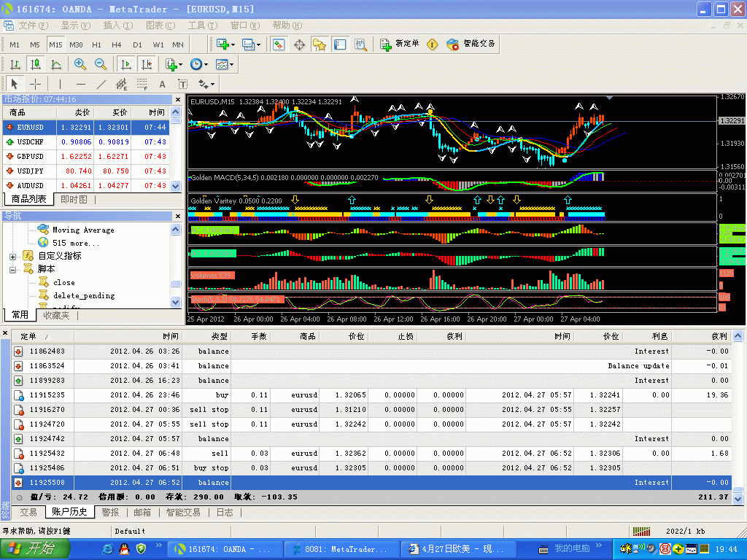Select the GBPUSD row in market watch
Image resolution: width=747 pixels, height=560 pixels.
31,156
